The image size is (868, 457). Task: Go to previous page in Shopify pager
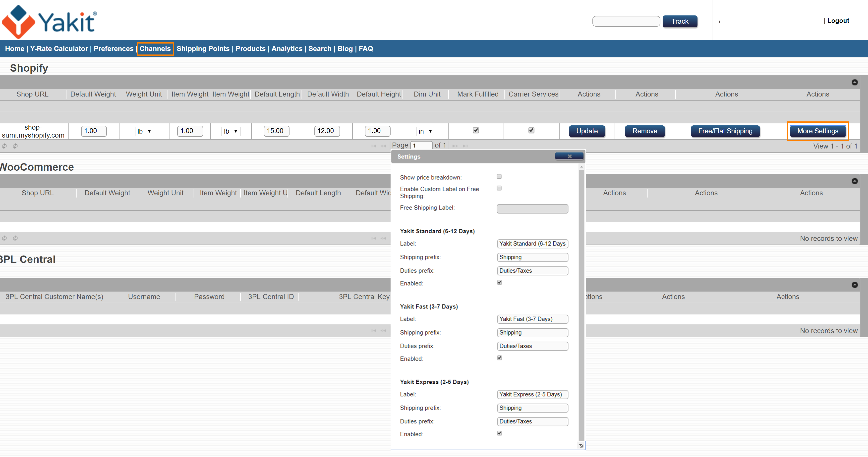click(x=383, y=146)
